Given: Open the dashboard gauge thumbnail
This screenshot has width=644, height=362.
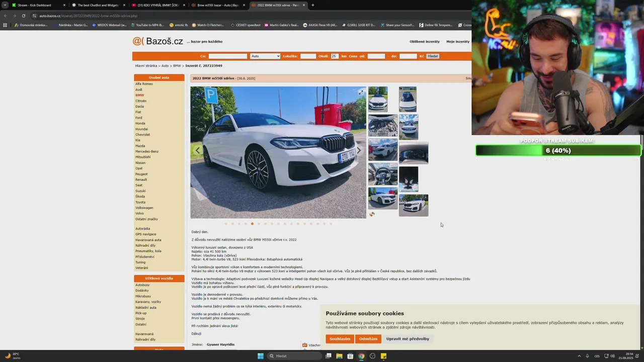Looking at the screenshot, I should (414, 153).
